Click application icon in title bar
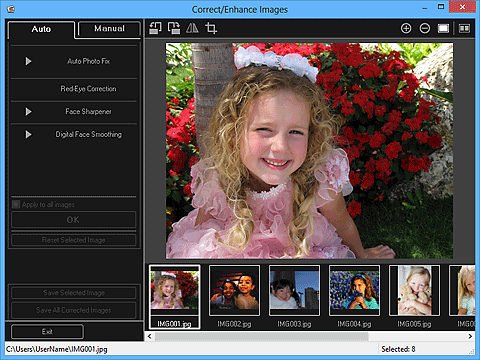This screenshot has height=360, width=480. coord(11,9)
